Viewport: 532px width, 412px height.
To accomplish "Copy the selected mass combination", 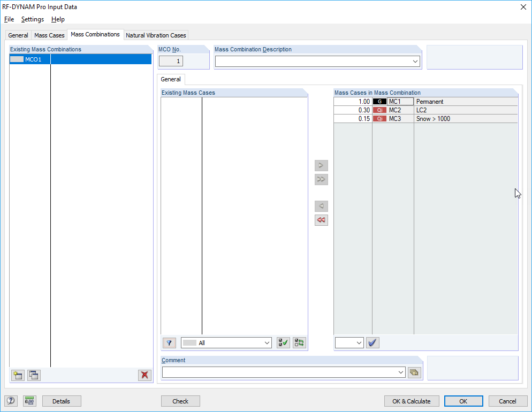I will (x=33, y=375).
